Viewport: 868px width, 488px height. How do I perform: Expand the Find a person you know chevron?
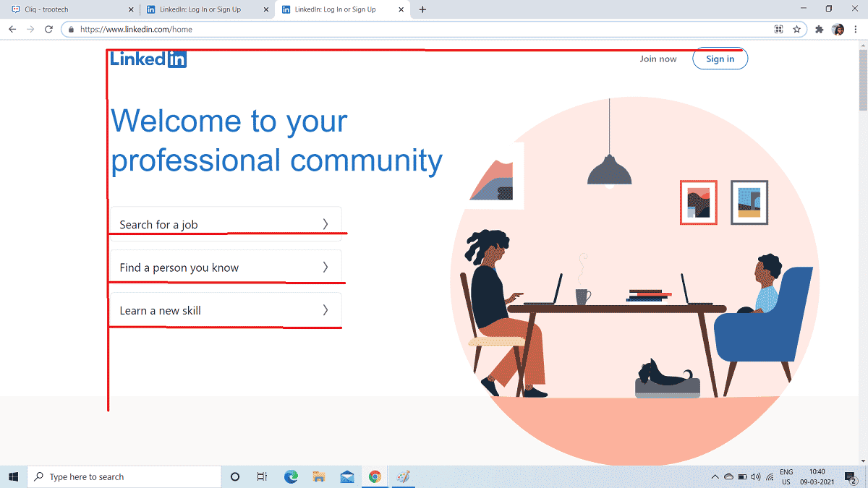(325, 267)
